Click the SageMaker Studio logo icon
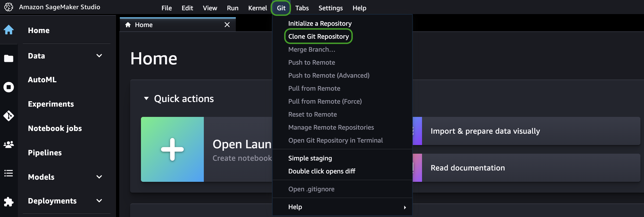The height and width of the screenshot is (217, 644). (x=9, y=7)
